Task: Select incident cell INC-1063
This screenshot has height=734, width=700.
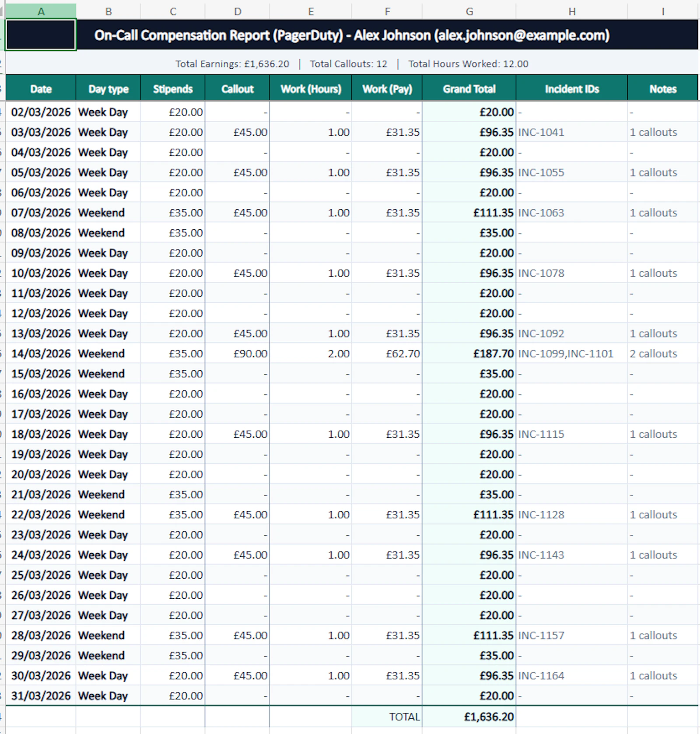Action: pyautogui.click(x=572, y=213)
